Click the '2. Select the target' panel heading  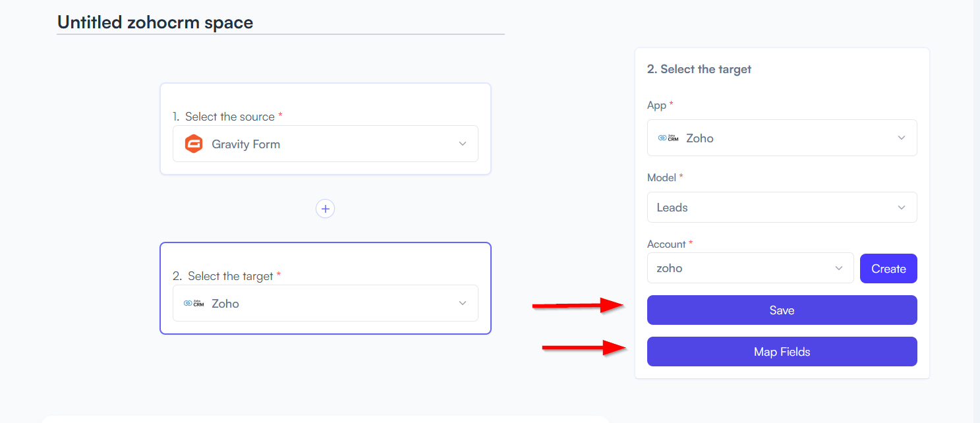point(699,69)
